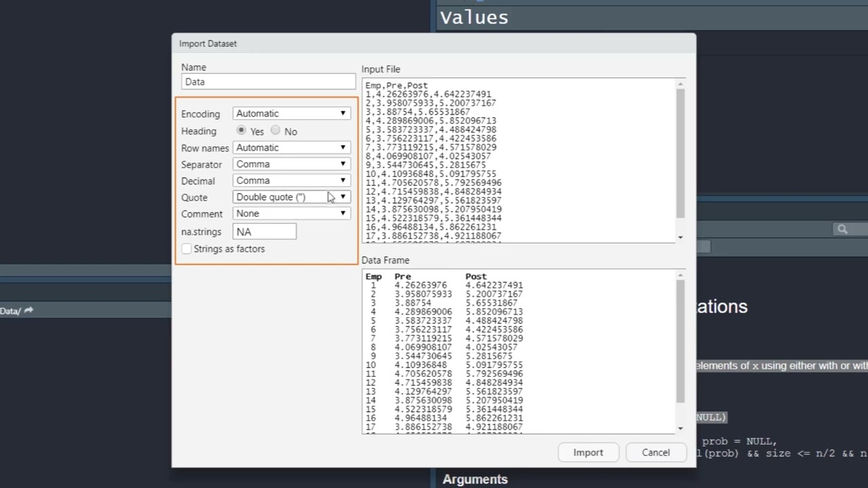Click the Emp column header in Data Frame

[x=374, y=277]
